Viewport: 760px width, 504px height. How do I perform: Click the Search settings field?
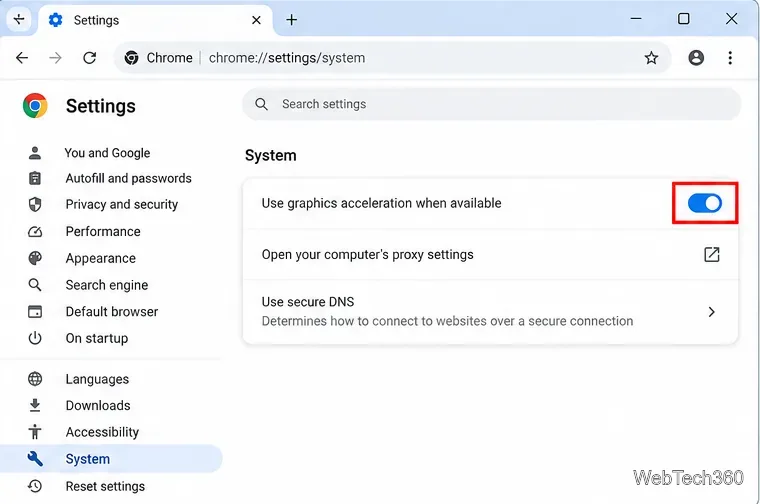pyautogui.click(x=491, y=104)
